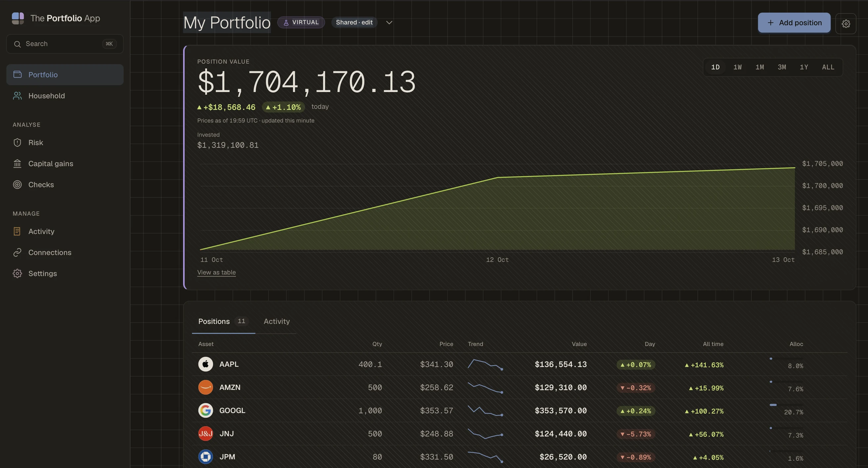Click the +1.10% today change badge
Screen dimensions: 868x468
pyautogui.click(x=283, y=107)
